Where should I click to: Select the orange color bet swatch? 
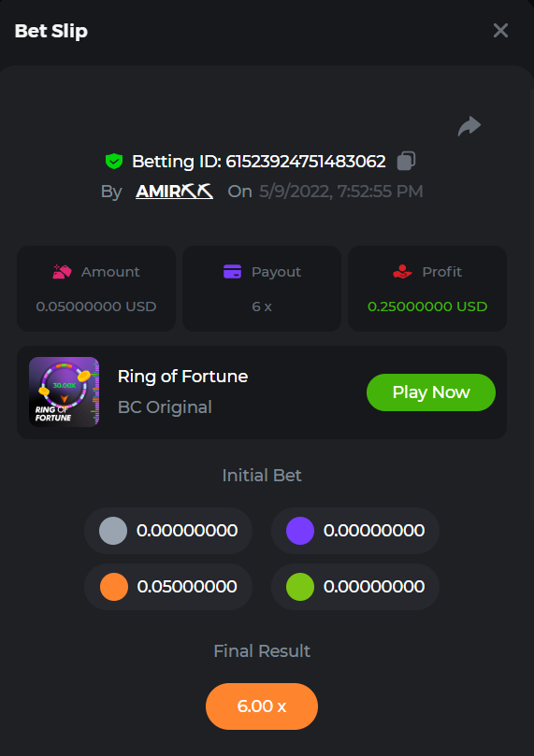(x=114, y=587)
